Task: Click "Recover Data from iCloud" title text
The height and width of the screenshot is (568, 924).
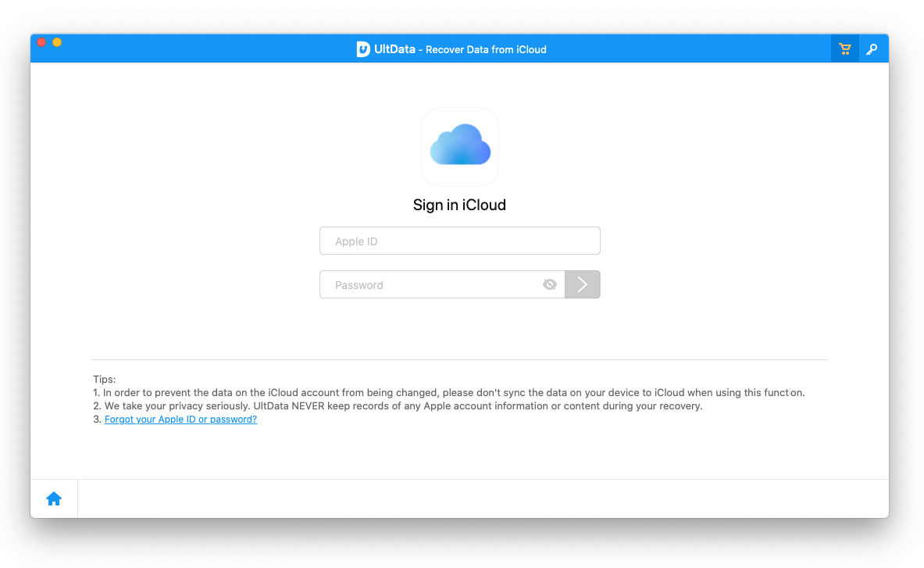Action: [x=486, y=49]
